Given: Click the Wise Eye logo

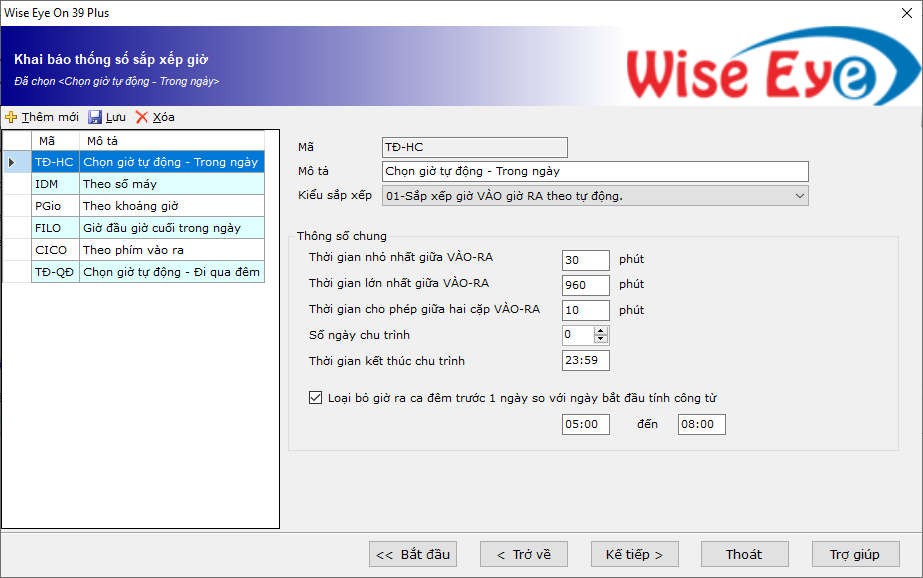Looking at the screenshot, I should click(750, 70).
